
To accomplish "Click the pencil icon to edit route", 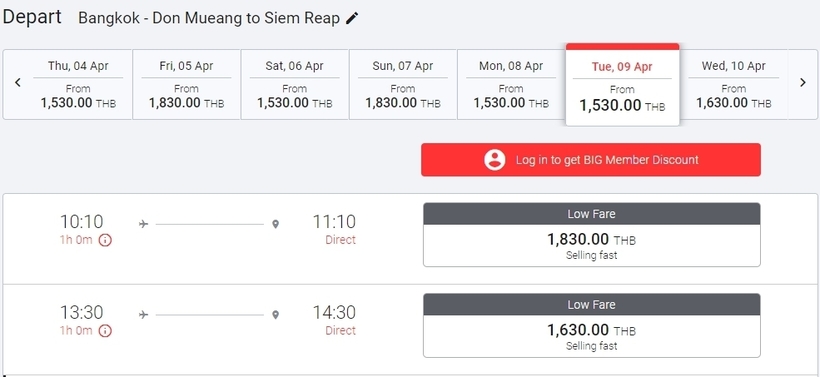I will (352, 18).
